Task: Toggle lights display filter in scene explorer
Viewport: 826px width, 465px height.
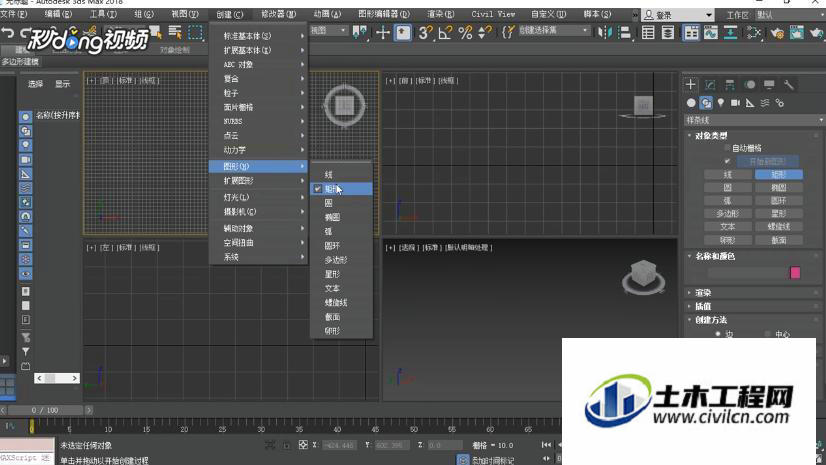Action: (x=25, y=145)
